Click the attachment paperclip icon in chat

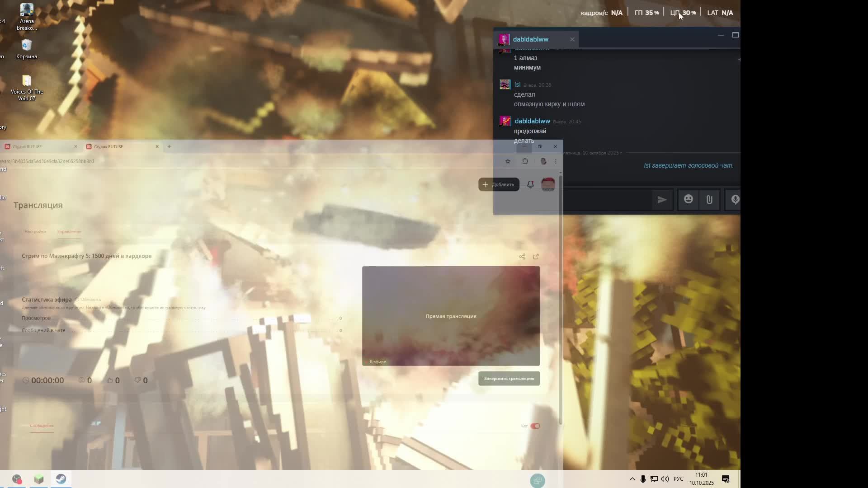709,199
